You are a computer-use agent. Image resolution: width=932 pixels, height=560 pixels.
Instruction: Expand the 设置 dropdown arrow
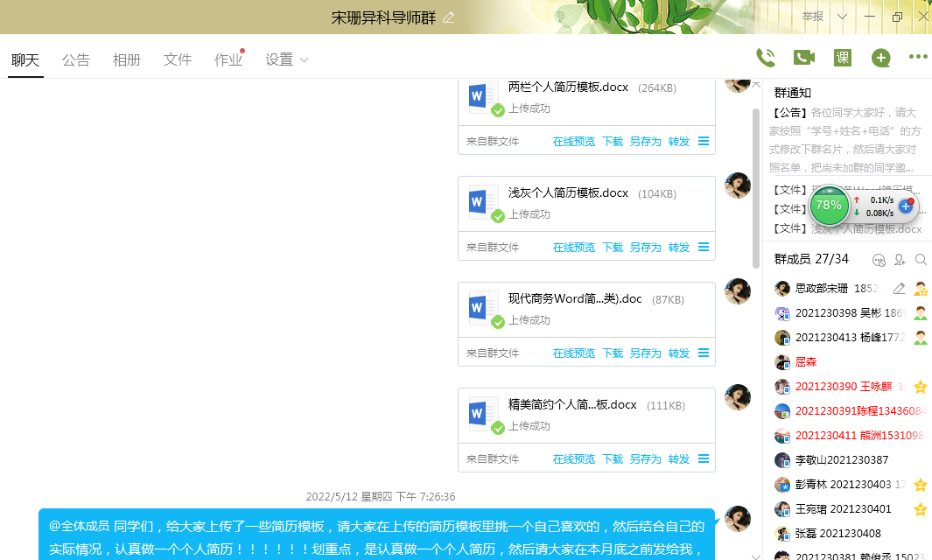pos(305,60)
